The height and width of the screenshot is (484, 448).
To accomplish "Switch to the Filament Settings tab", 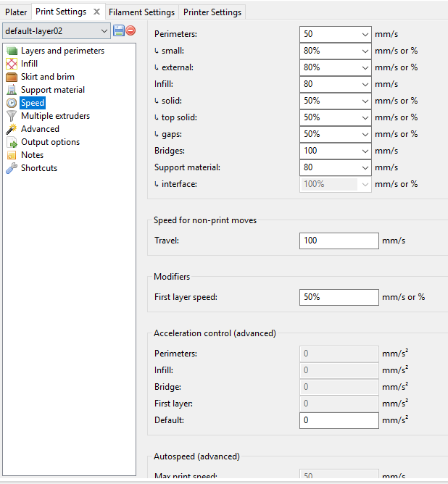I will point(141,12).
